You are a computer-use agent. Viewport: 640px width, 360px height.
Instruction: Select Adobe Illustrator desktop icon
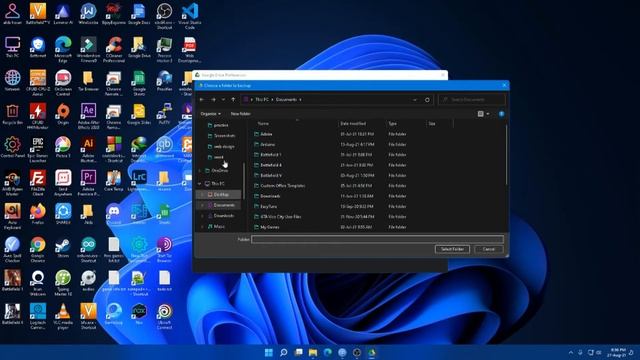88,149
